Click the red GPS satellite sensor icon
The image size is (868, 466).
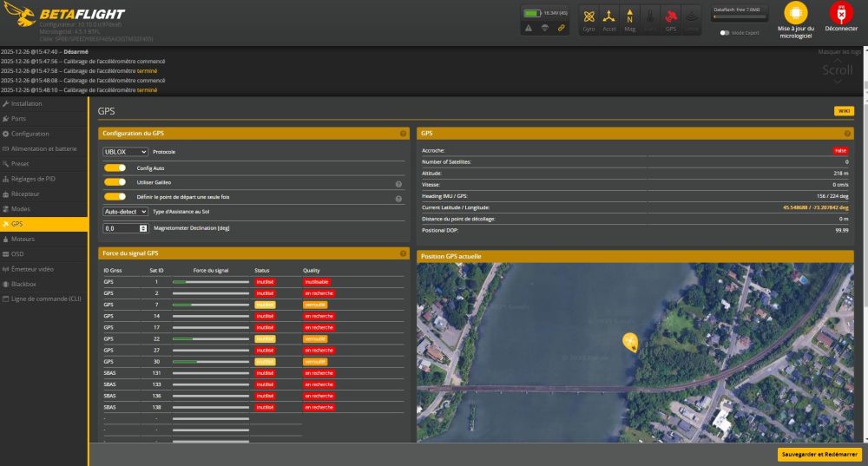670,17
